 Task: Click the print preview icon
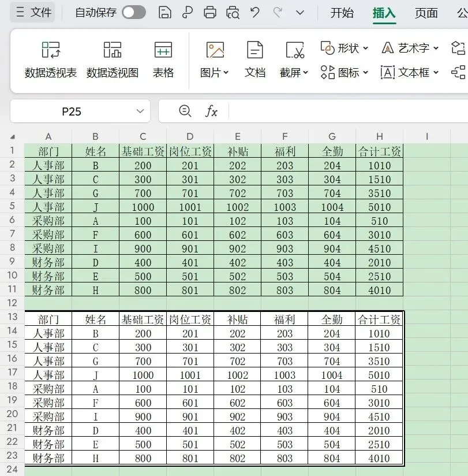coord(233,13)
